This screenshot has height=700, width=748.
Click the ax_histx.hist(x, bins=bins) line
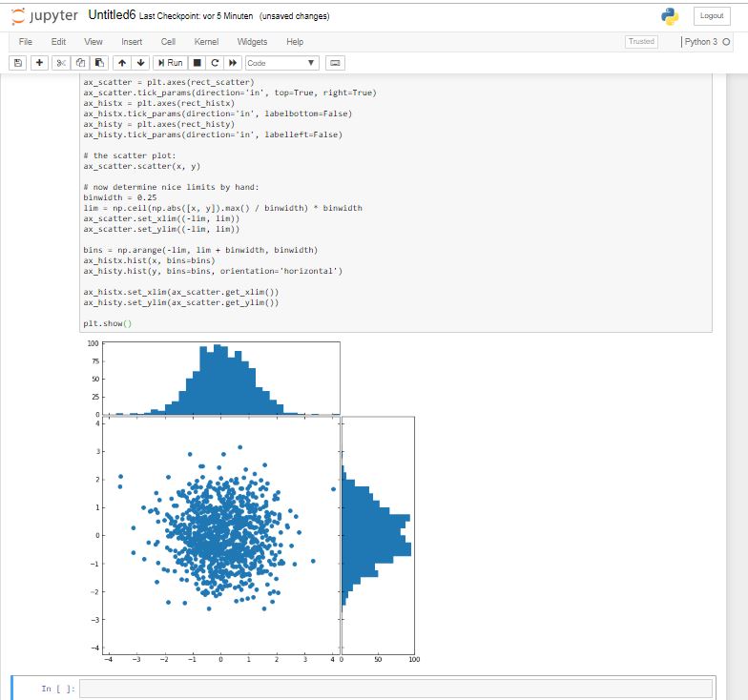click(x=149, y=260)
